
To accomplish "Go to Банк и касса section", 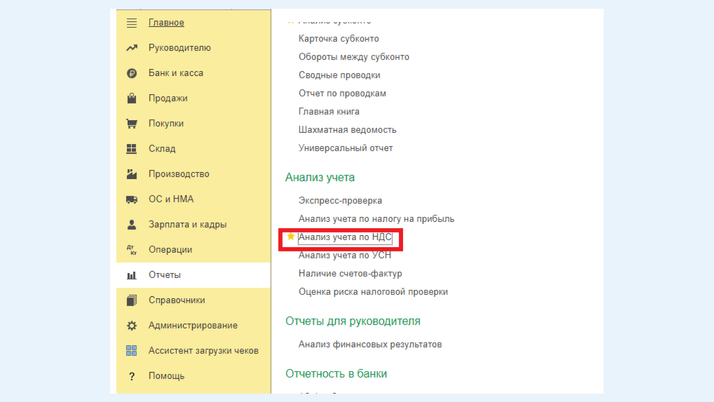I will [x=176, y=73].
